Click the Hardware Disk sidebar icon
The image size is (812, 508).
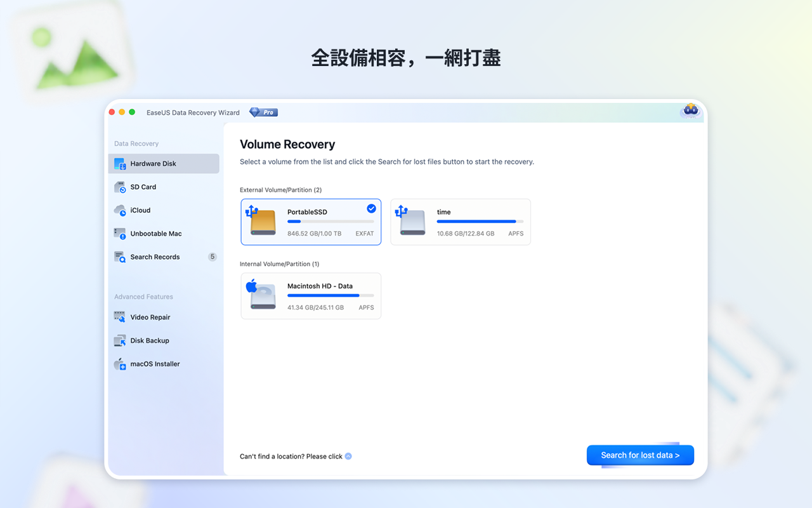click(x=120, y=164)
